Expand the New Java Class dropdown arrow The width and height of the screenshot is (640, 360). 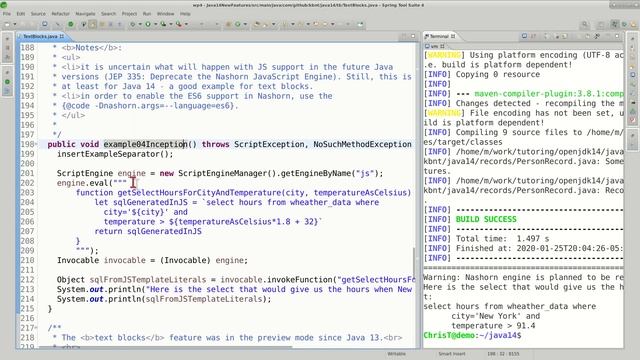click(245, 24)
